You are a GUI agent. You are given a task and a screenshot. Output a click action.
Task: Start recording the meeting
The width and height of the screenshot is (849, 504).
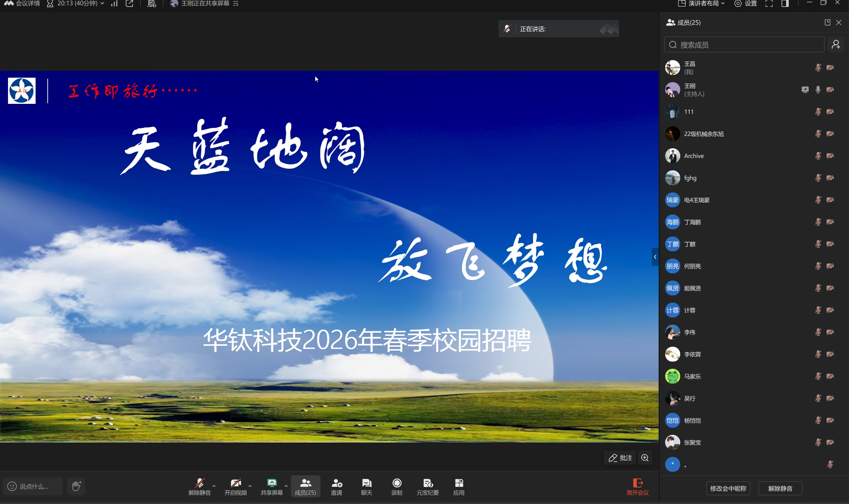pyautogui.click(x=397, y=487)
